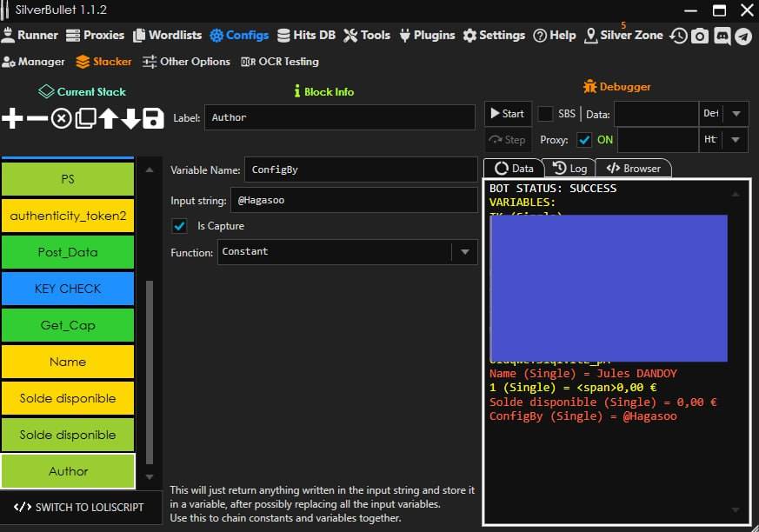This screenshot has width=759, height=532.
Task: Move the block up with arrow icon
Action: [x=108, y=118]
